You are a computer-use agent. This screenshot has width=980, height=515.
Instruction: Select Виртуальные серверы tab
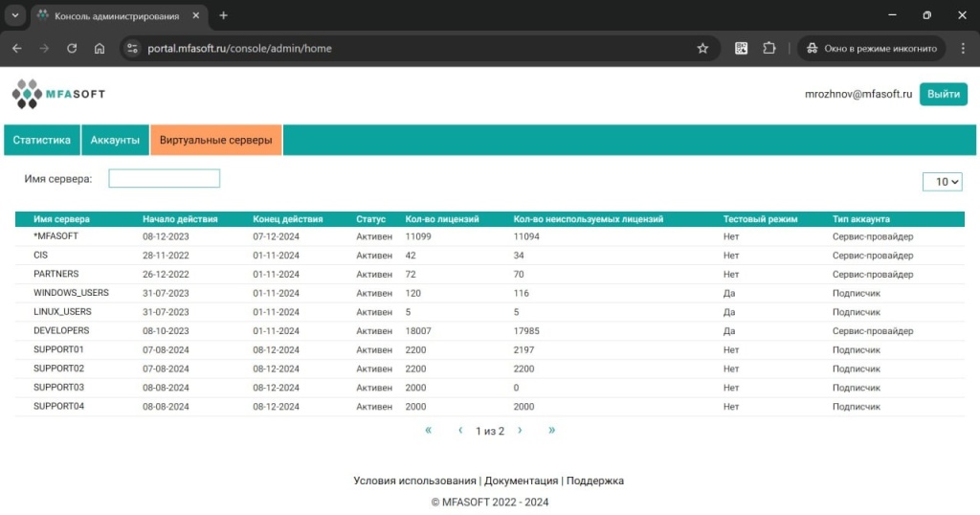pos(215,140)
